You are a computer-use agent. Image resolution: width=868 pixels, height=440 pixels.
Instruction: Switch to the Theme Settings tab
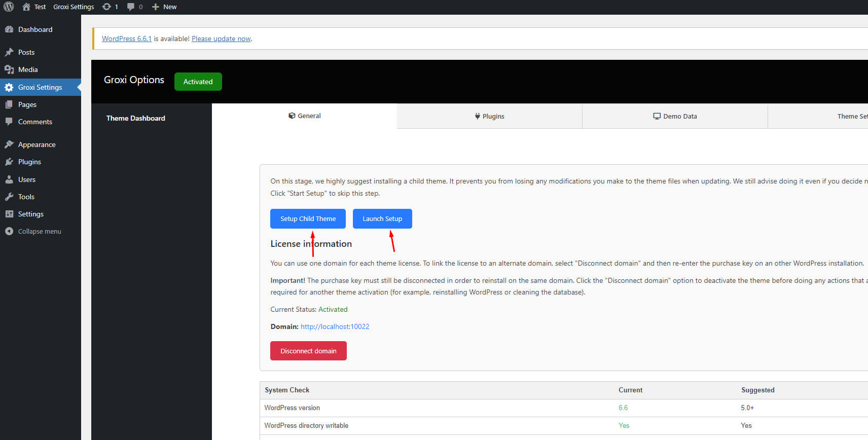[818, 116]
